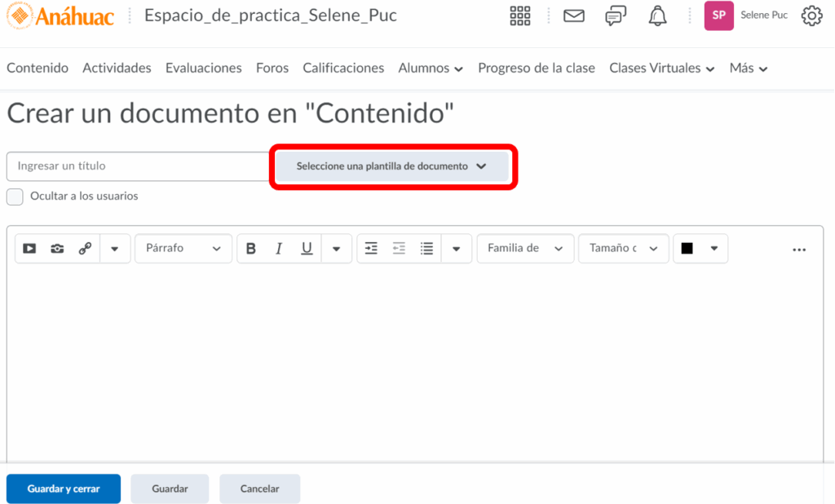Click the camera insert image icon
The image size is (835, 504).
[x=57, y=249]
